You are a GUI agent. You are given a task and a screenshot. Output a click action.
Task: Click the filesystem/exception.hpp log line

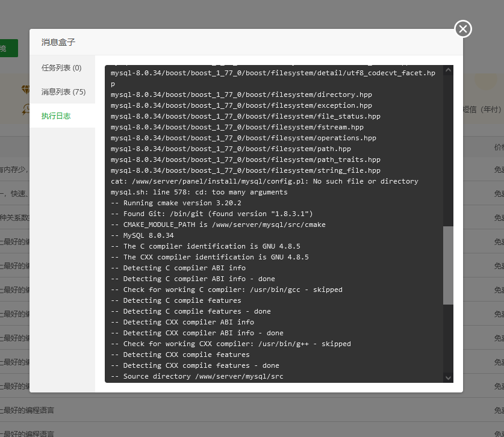241,105
